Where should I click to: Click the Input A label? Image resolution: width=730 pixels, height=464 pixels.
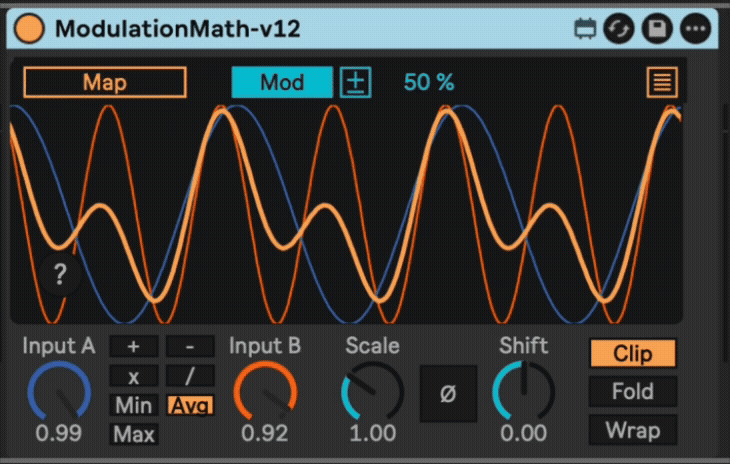(x=59, y=346)
